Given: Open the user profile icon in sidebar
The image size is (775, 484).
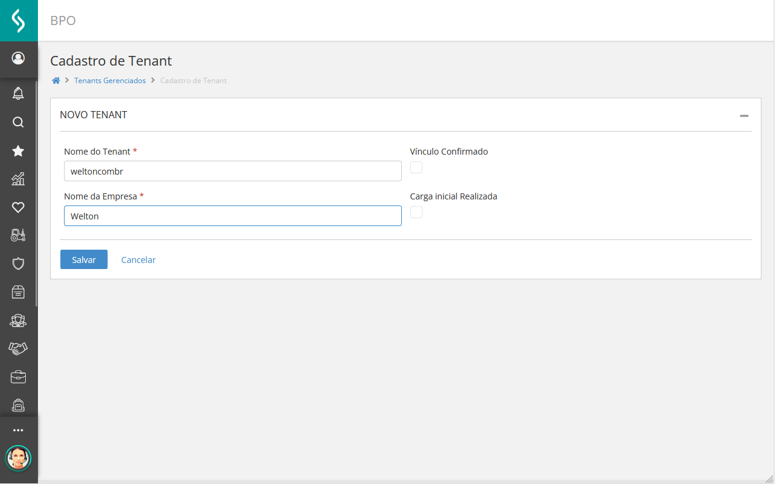Looking at the screenshot, I should tap(18, 58).
